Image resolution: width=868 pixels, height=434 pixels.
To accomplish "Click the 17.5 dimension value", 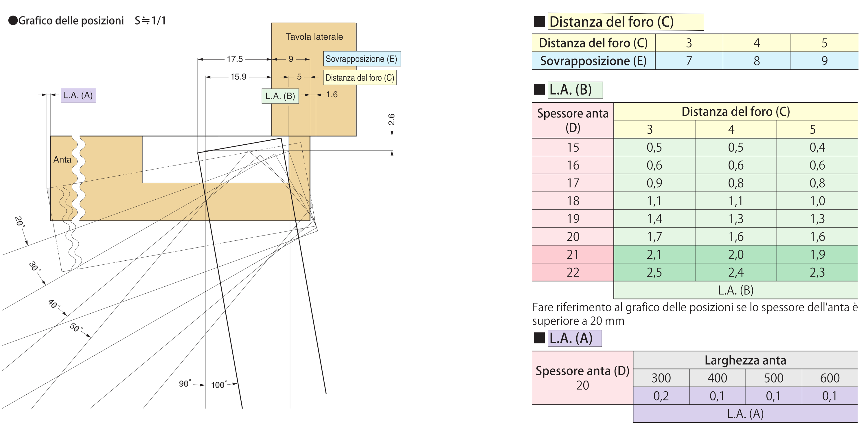I will click(235, 59).
